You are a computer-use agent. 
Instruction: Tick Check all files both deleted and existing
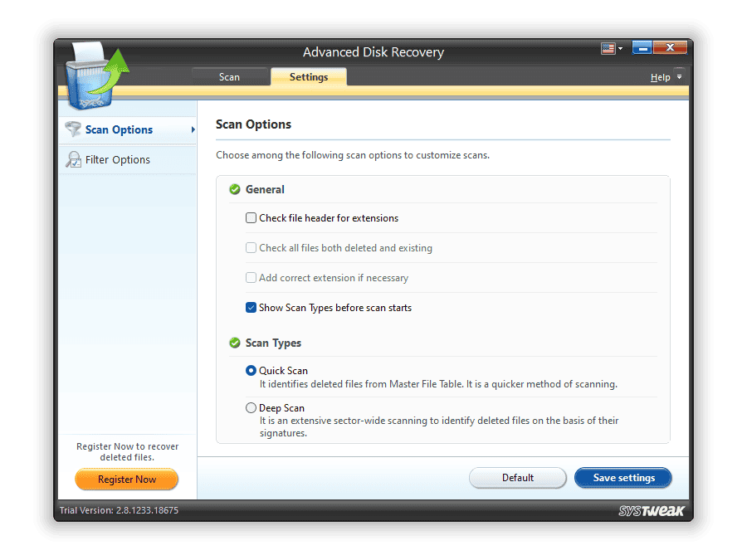pos(251,247)
